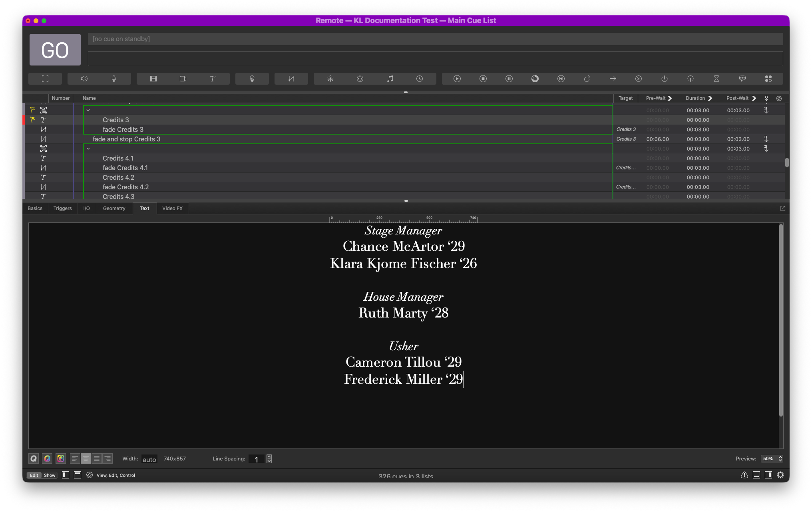Switch to Edit mode
Screen dimensions: 812x512
(x=34, y=475)
